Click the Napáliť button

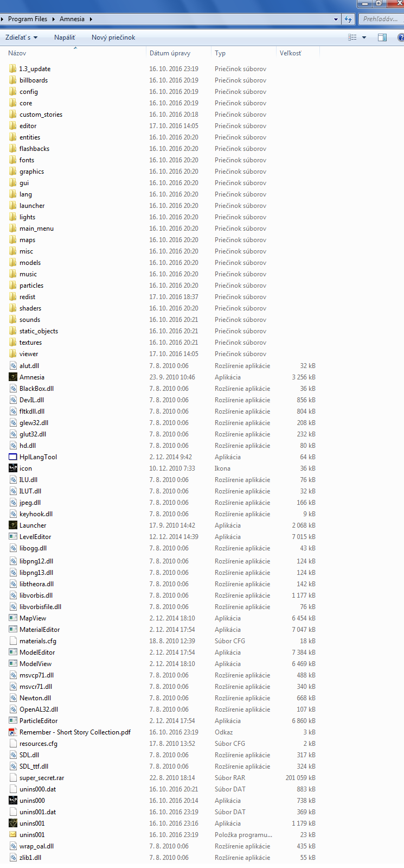(x=65, y=37)
